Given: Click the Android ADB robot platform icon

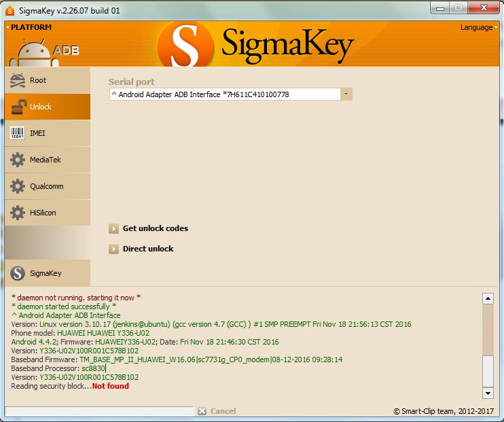Looking at the screenshot, I should 34,53.
